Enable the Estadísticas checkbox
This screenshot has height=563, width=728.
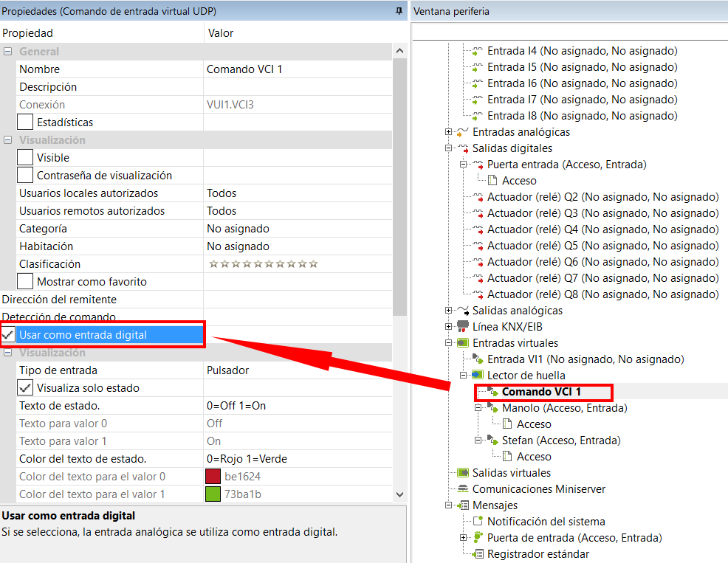pyautogui.click(x=26, y=122)
